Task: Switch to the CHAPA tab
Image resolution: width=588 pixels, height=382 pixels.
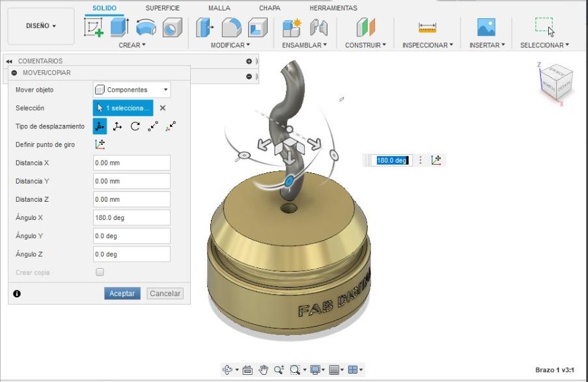Action: coord(270,8)
